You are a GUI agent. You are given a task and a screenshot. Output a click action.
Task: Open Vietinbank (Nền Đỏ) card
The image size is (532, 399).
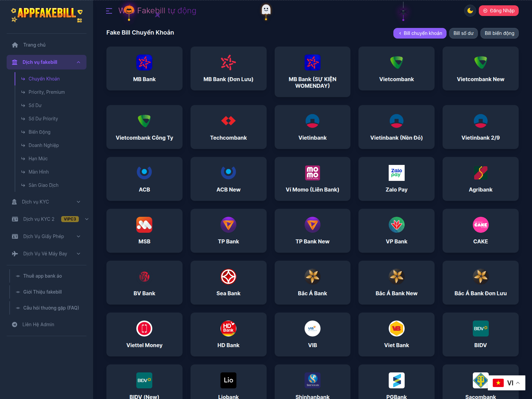coord(396,127)
